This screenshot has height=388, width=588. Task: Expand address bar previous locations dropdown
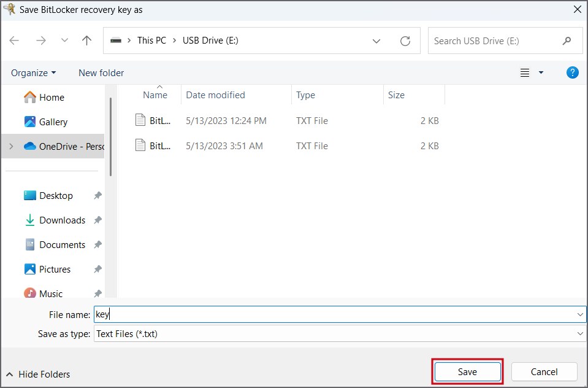point(376,41)
